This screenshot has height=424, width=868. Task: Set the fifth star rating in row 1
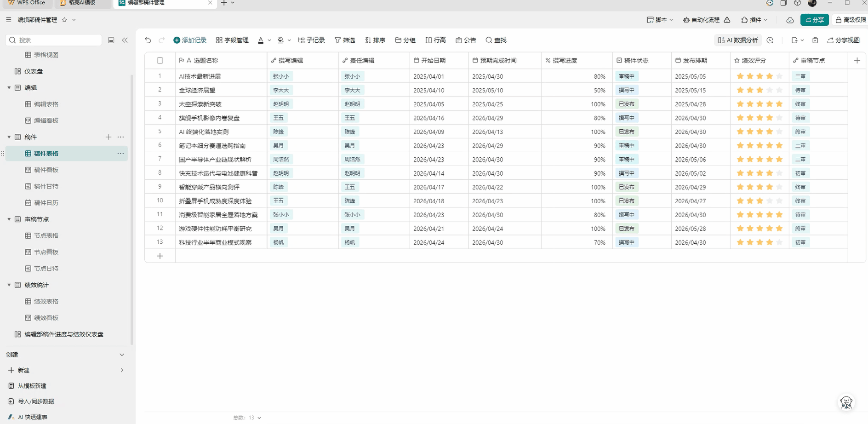(x=779, y=76)
